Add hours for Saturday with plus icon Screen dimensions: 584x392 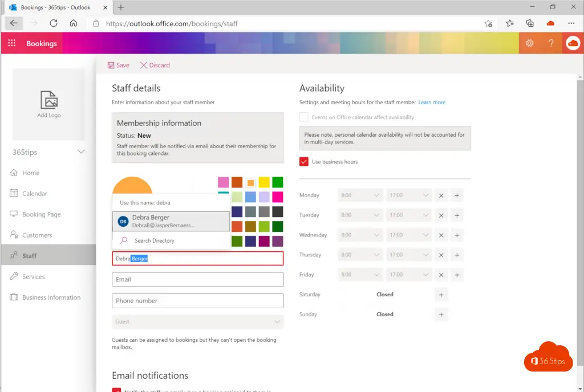[x=441, y=295]
